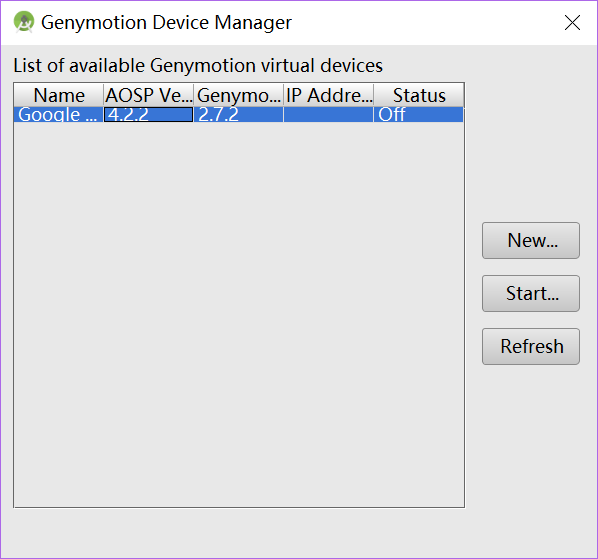
Task: Select the Off status cell
Action: [x=419, y=114]
